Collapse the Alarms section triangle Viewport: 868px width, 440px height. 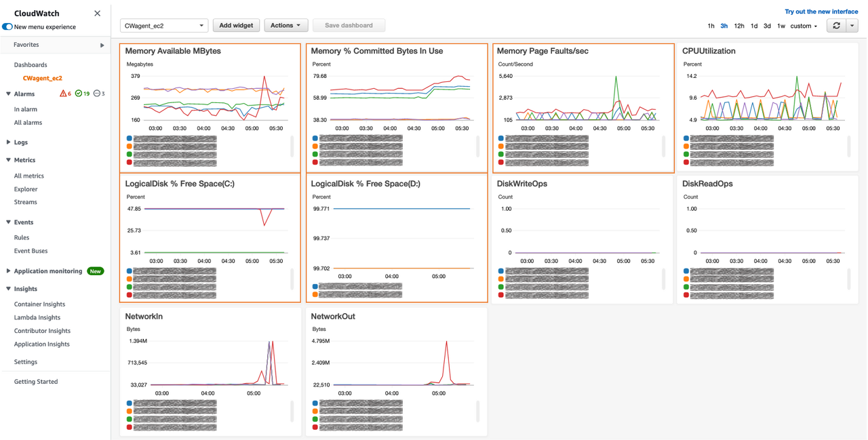click(x=8, y=94)
